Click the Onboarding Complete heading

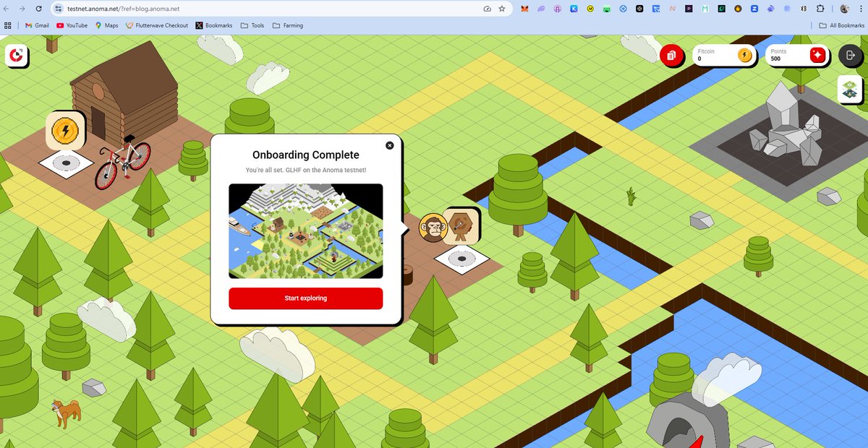pyautogui.click(x=305, y=155)
